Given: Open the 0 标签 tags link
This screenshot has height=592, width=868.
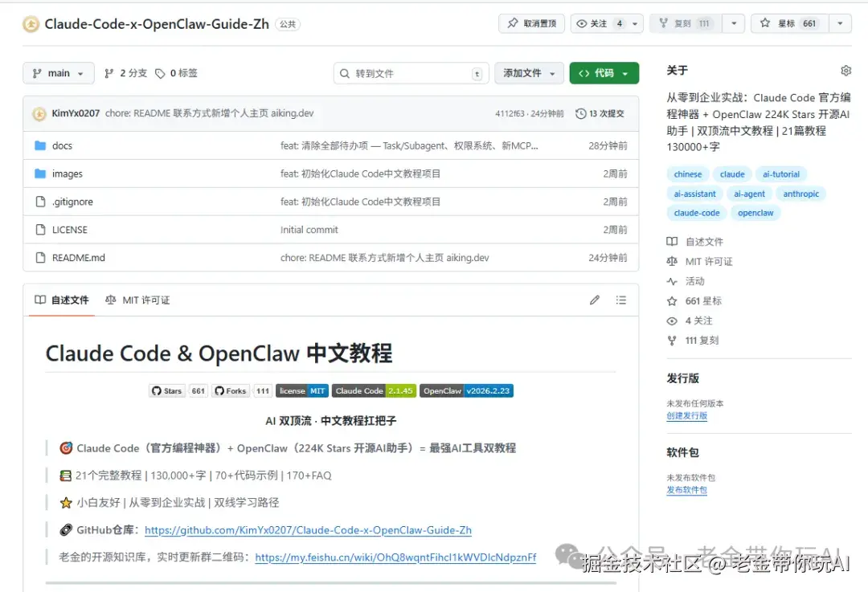Looking at the screenshot, I should coord(176,73).
